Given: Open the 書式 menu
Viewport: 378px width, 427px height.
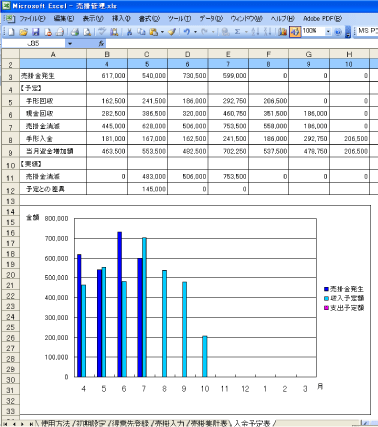Looking at the screenshot, I should click(149, 19).
